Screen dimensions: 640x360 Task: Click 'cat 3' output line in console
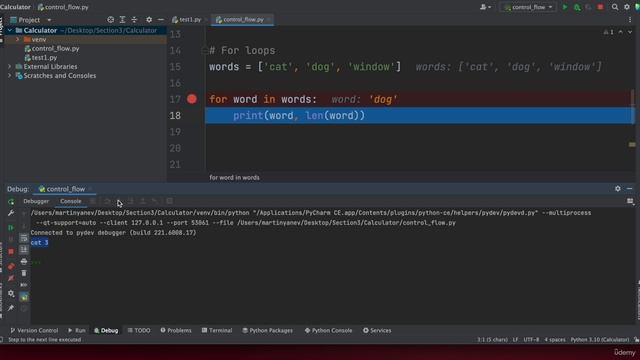tap(39, 242)
